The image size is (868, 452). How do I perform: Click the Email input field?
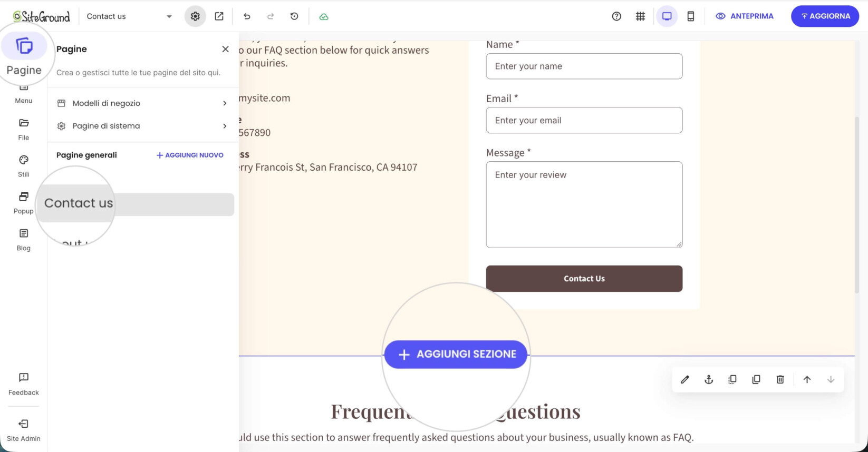click(584, 121)
